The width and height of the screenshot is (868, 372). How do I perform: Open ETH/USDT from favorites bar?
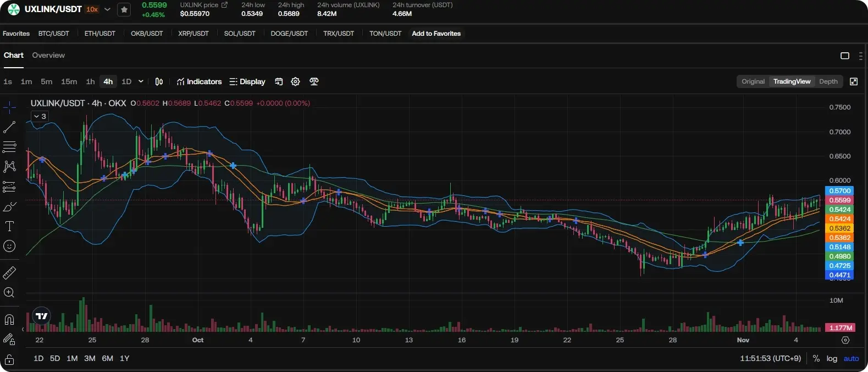tap(100, 34)
